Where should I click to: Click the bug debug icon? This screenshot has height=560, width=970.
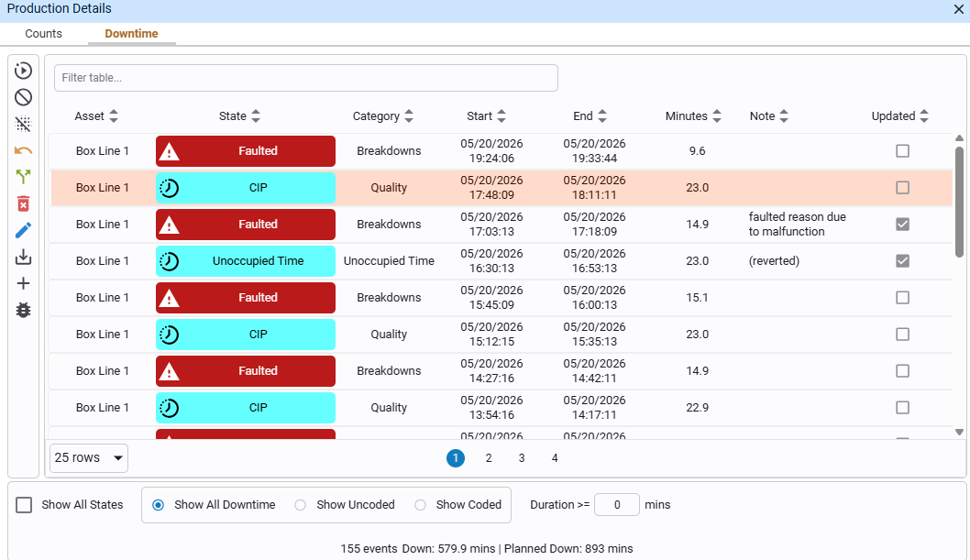click(x=23, y=310)
